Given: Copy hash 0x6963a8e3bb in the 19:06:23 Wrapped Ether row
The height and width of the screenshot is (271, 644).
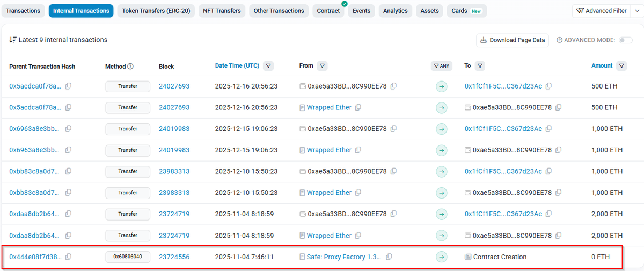Looking at the screenshot, I should pos(68,150).
